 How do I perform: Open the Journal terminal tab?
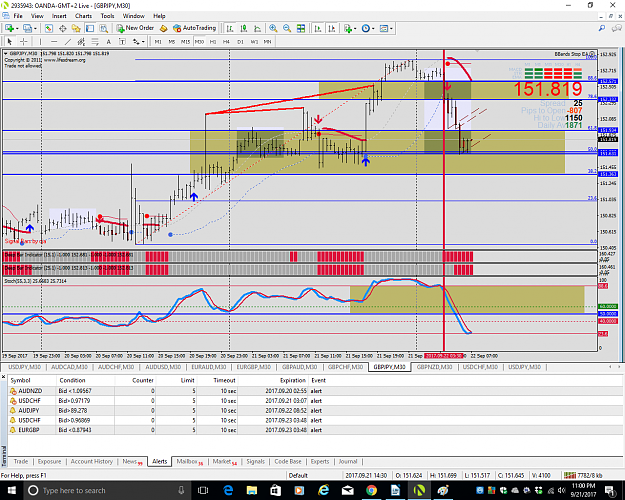pyautogui.click(x=348, y=461)
